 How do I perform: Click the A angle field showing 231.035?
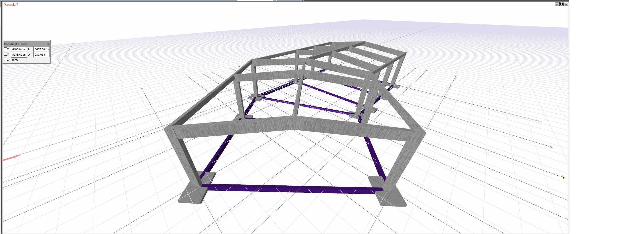click(41, 55)
